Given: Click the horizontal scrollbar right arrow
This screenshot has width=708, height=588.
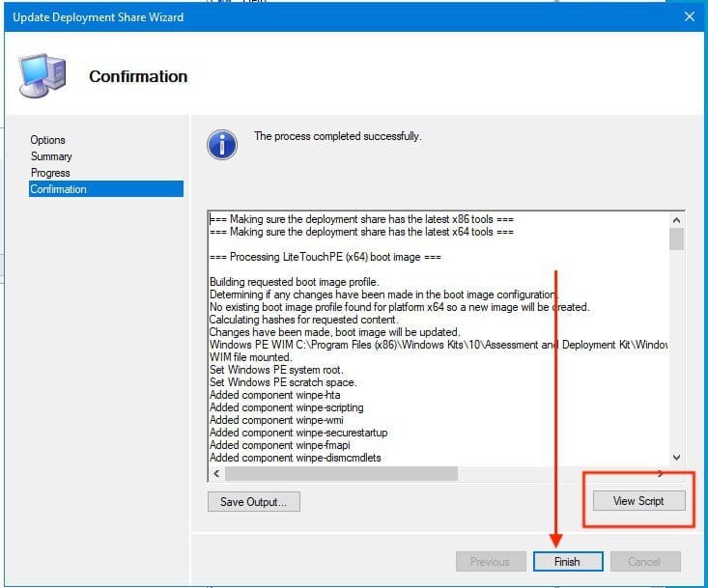Looking at the screenshot, I should tap(661, 473).
